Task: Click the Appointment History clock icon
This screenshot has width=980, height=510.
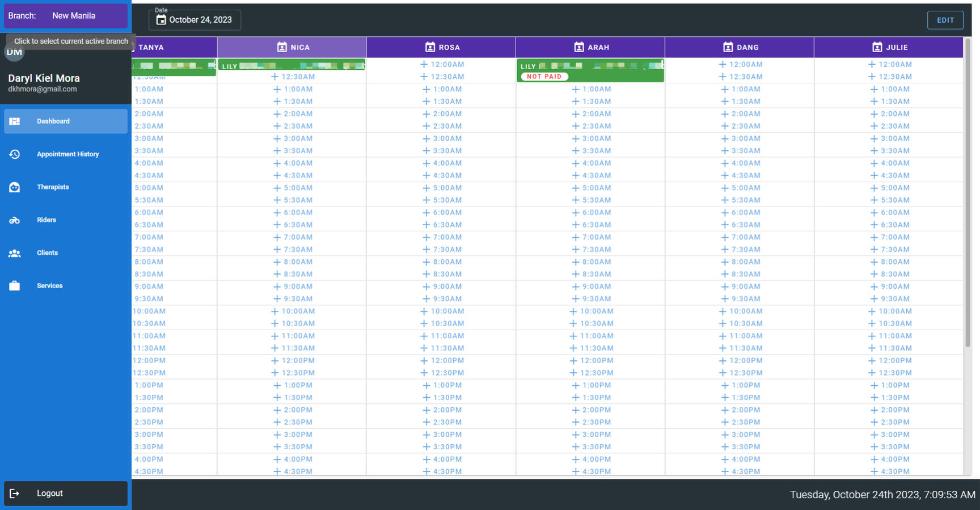Action: click(x=15, y=154)
